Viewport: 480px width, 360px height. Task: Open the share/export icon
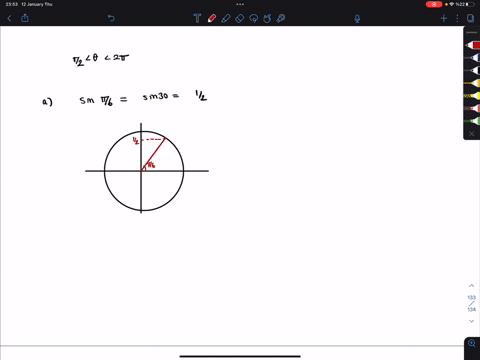25,18
